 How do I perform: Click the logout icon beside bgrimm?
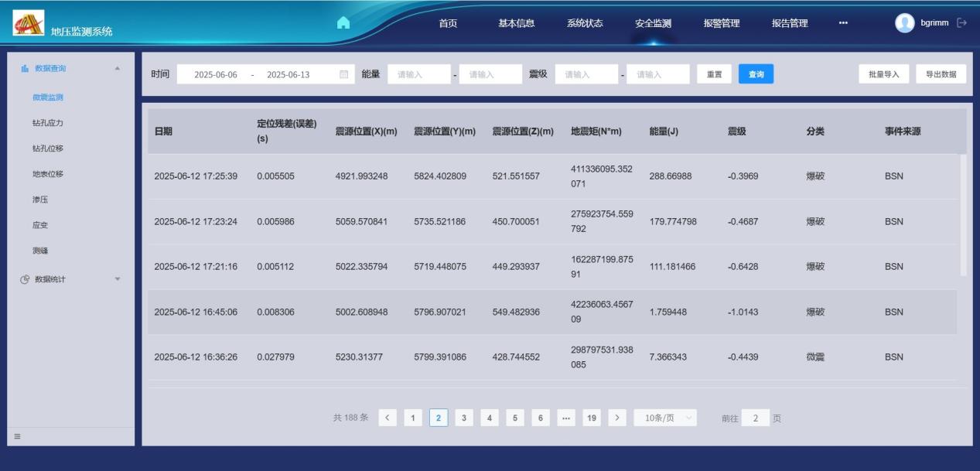tap(962, 23)
